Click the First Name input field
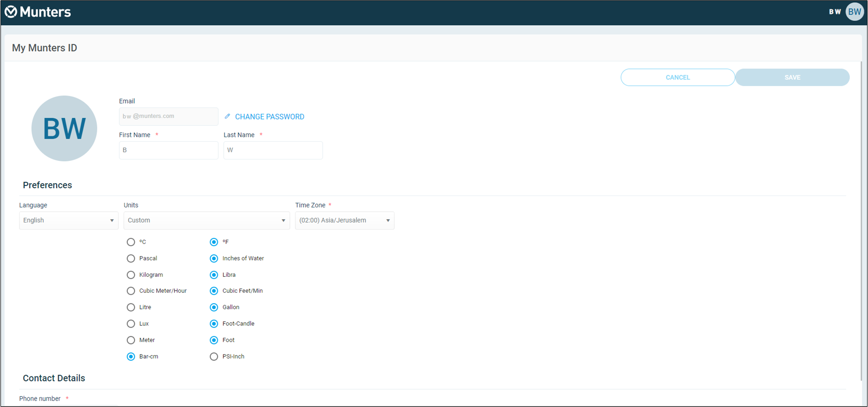Image resolution: width=868 pixels, height=407 pixels. (168, 150)
